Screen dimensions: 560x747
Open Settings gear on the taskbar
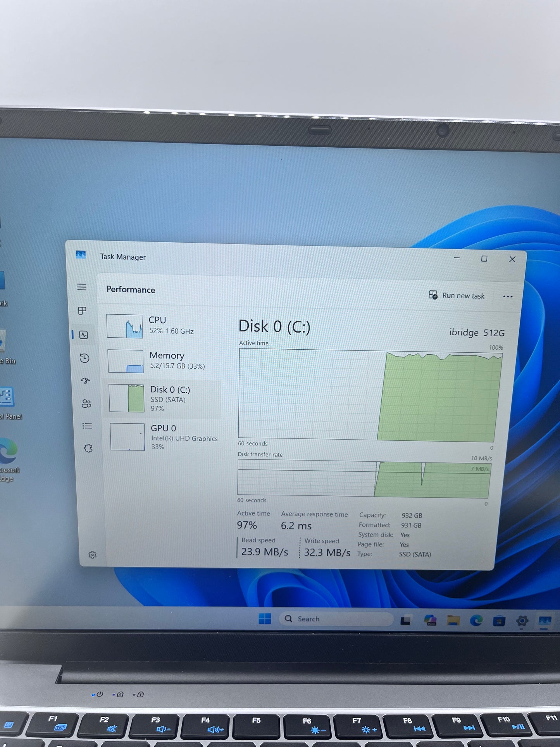(x=522, y=621)
